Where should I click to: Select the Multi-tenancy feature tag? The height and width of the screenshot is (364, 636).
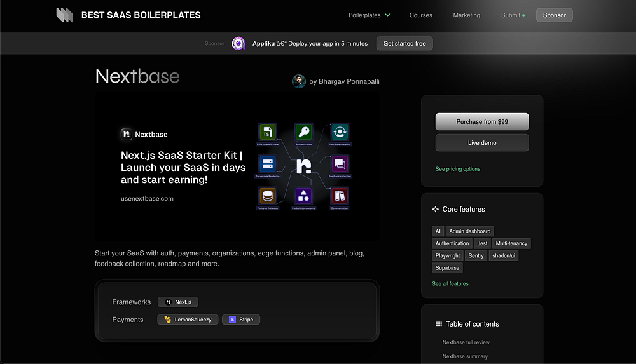pos(511,243)
